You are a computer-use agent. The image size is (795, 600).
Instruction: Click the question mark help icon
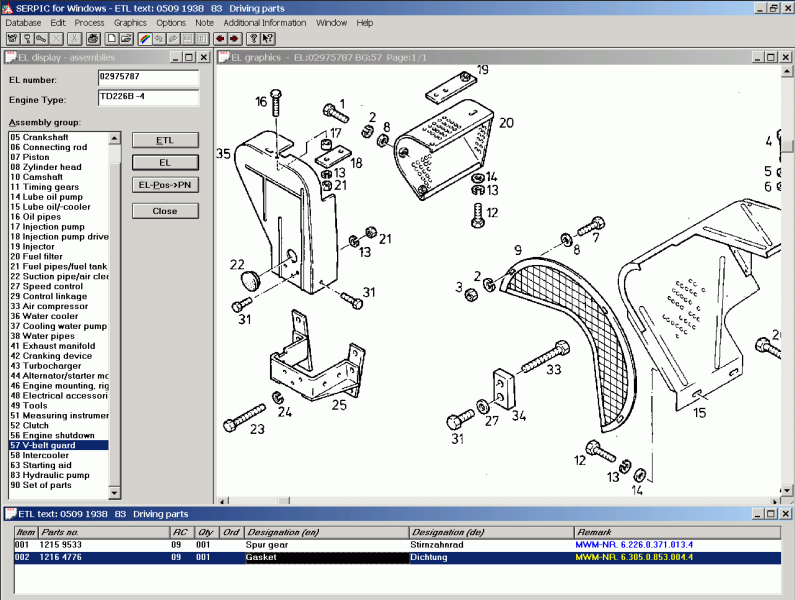pyautogui.click(x=253, y=39)
